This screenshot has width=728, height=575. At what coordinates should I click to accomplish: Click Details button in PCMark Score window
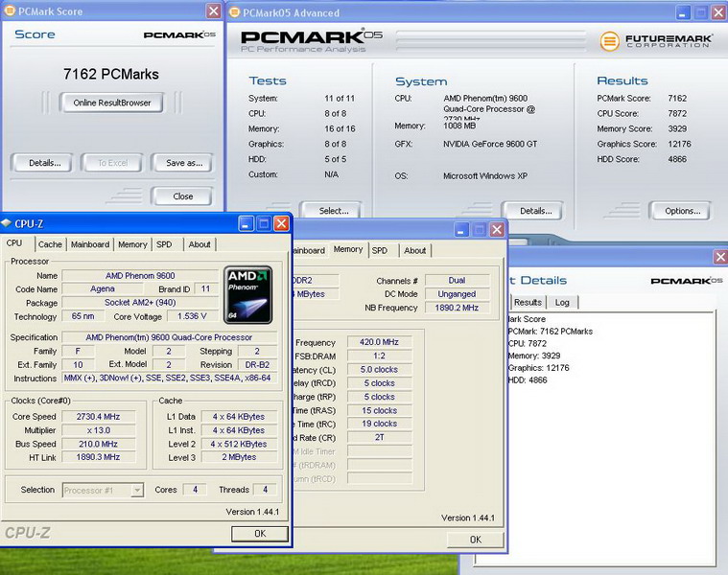[x=44, y=163]
